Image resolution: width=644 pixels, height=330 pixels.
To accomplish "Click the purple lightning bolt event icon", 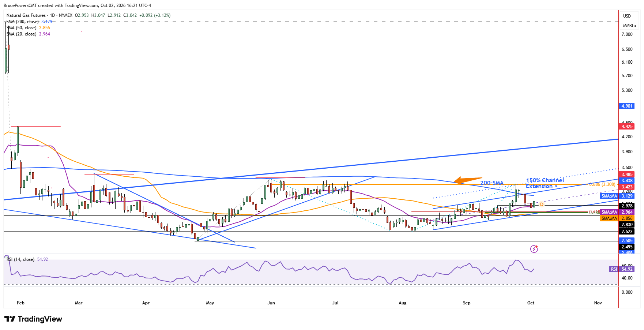I will click(x=534, y=249).
